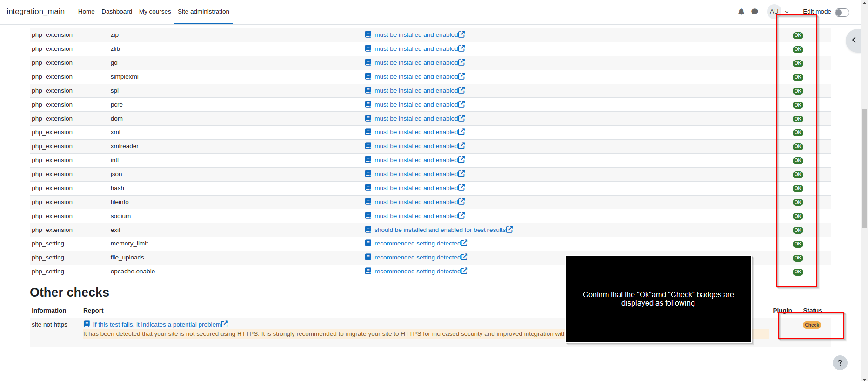Go to the Home tab

click(x=86, y=12)
